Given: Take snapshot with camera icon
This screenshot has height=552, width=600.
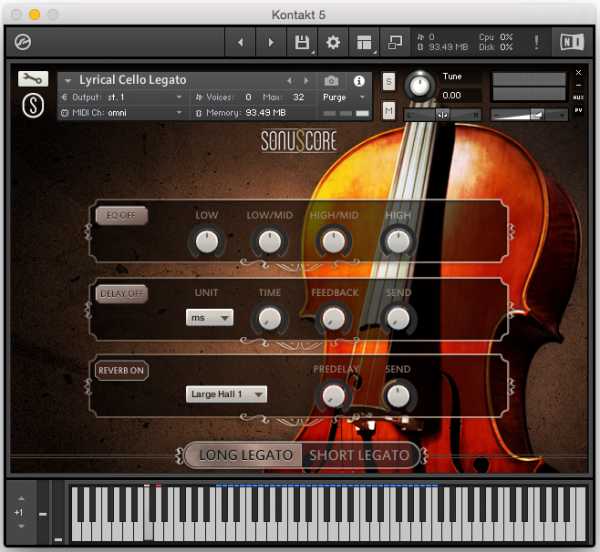Looking at the screenshot, I should 331,81.
